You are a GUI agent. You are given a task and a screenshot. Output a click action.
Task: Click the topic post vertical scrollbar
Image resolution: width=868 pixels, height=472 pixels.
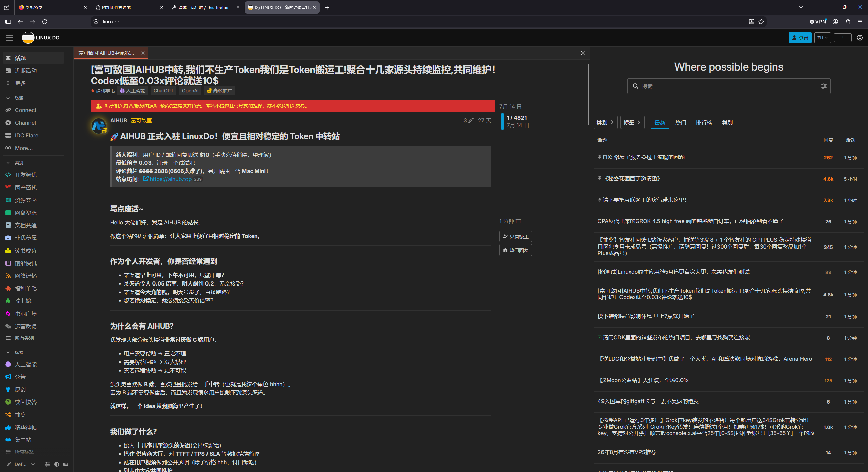pos(588,94)
